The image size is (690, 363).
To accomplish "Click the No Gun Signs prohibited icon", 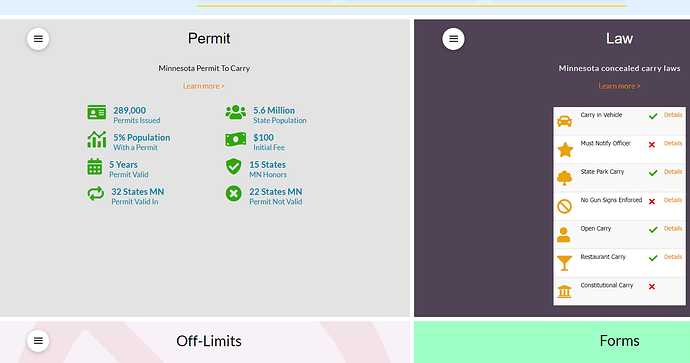I will click(565, 206).
